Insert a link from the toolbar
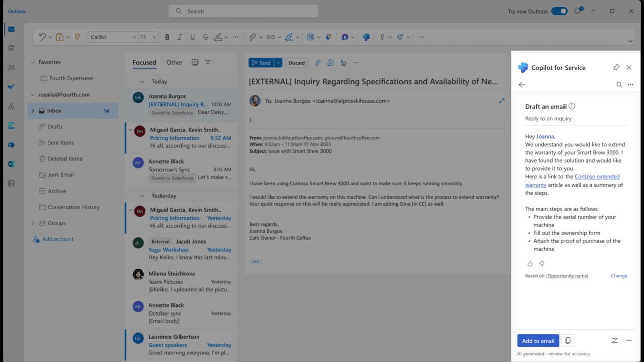This screenshot has height=362, width=644. pos(270,37)
